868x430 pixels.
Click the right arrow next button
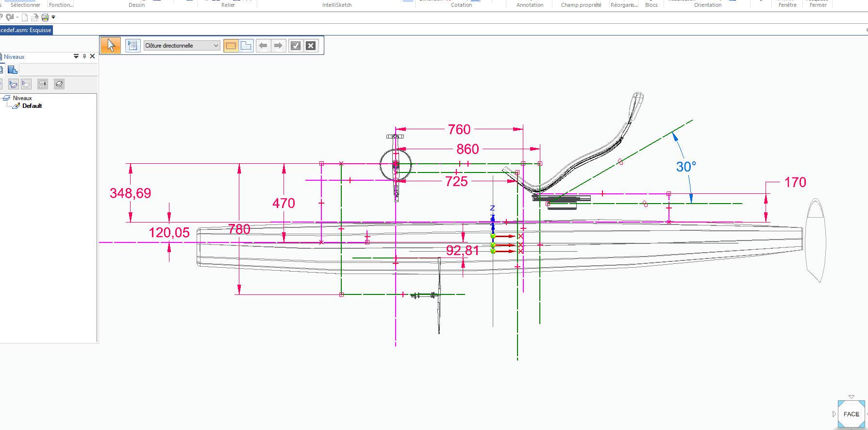278,46
